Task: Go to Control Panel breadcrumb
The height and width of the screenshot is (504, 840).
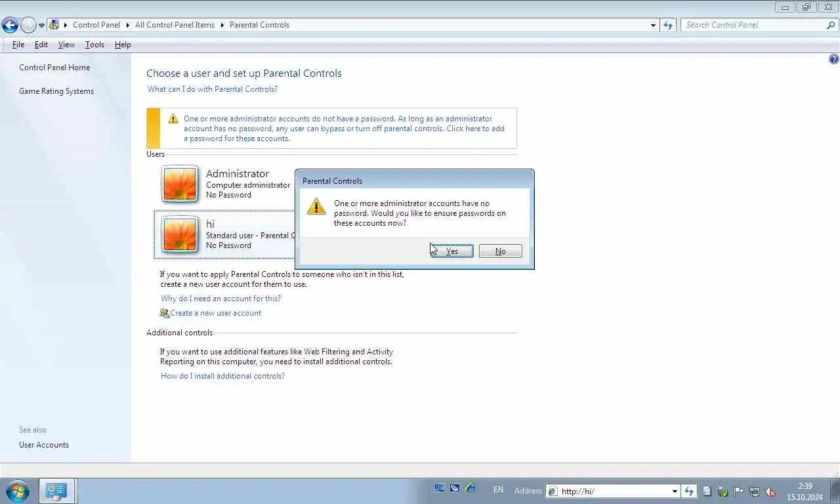Action: (96, 25)
